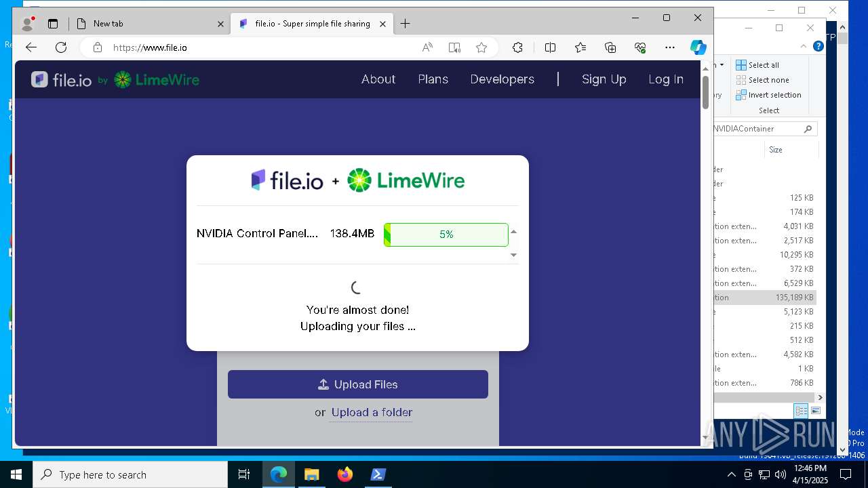Viewport: 868px width, 488px height.
Task: Click the taskbar search box
Action: [x=130, y=474]
